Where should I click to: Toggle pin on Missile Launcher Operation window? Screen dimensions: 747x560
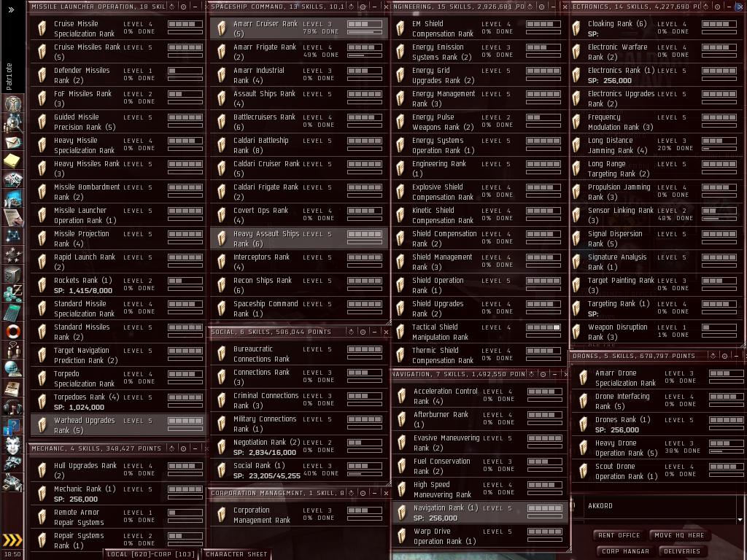click(184, 7)
